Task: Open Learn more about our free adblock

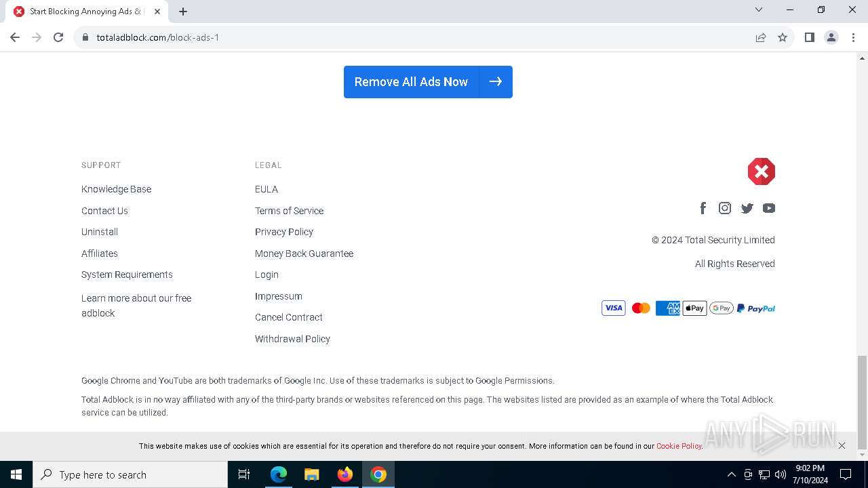Action: [x=136, y=306]
